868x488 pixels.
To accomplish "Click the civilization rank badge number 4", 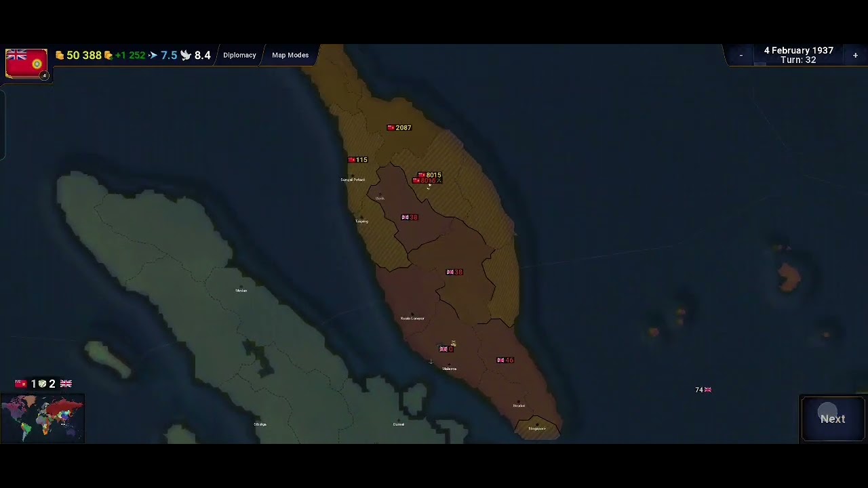I will [44, 76].
